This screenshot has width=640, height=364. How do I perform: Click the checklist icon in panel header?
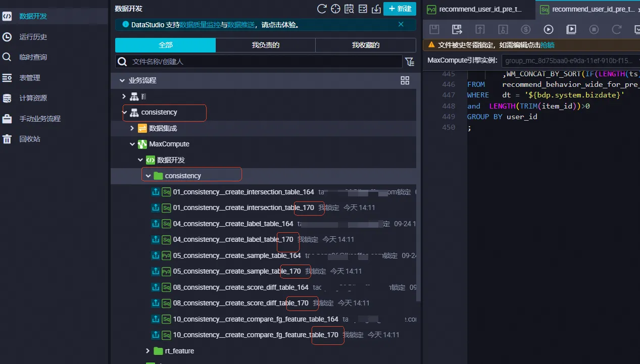[363, 9]
